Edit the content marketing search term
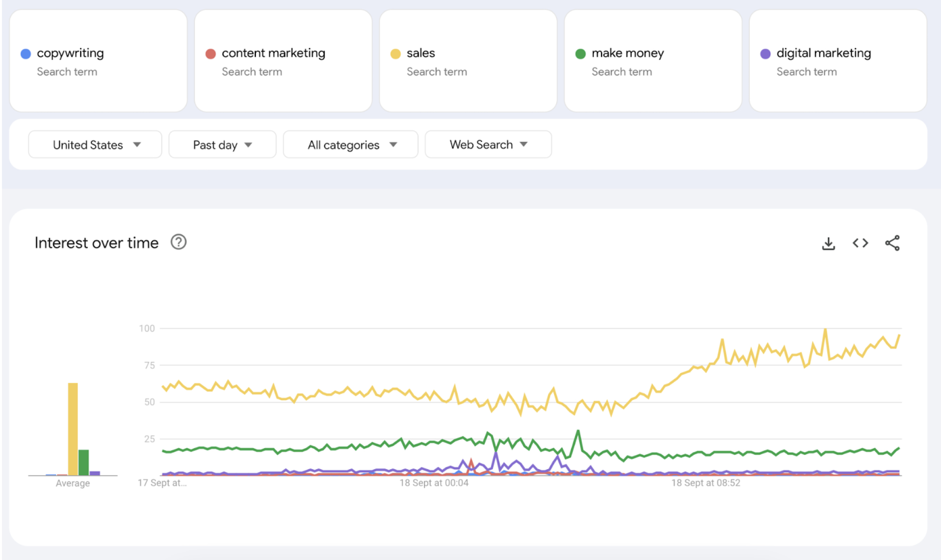This screenshot has height=560, width=941. click(283, 61)
